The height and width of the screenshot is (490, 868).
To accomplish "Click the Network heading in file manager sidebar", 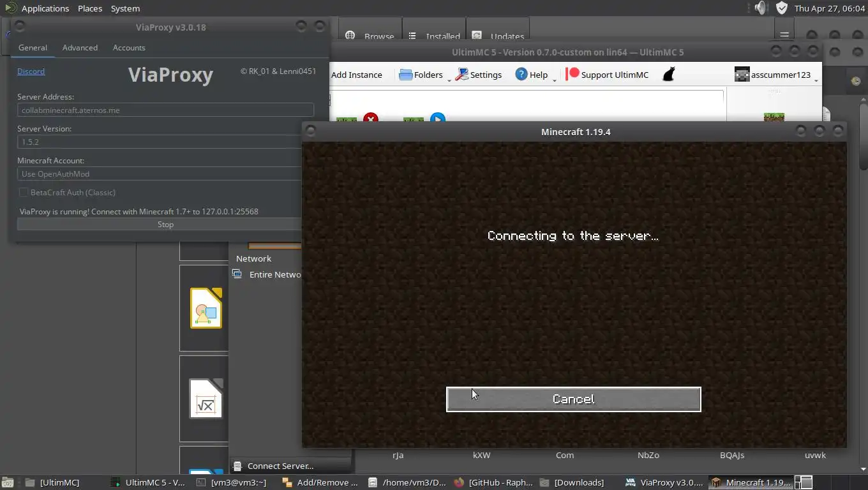I will click(x=253, y=258).
